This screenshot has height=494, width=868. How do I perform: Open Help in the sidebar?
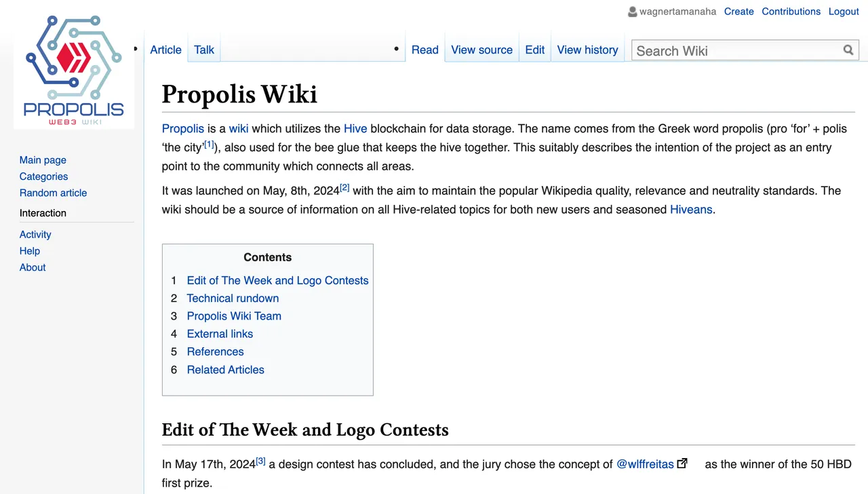pos(30,251)
